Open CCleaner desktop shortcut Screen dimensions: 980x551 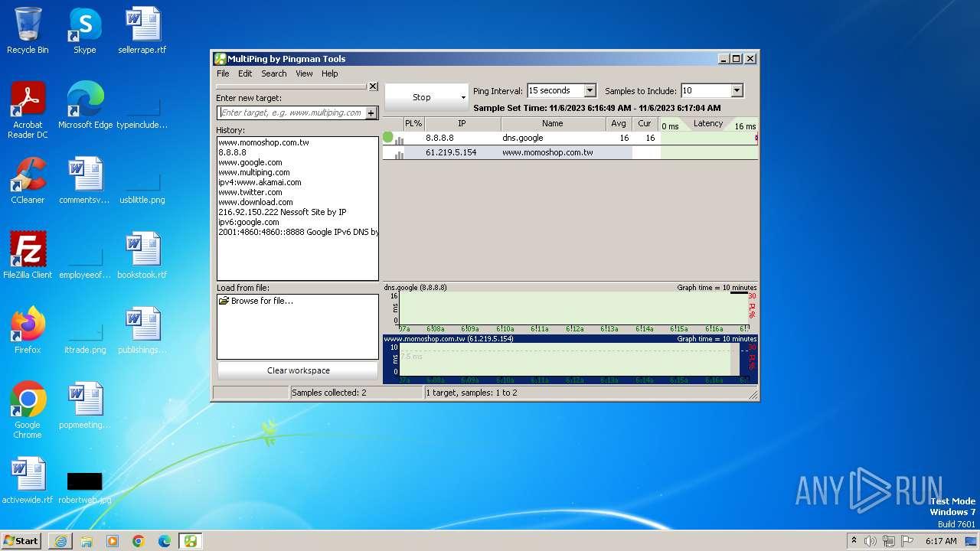[x=28, y=181]
